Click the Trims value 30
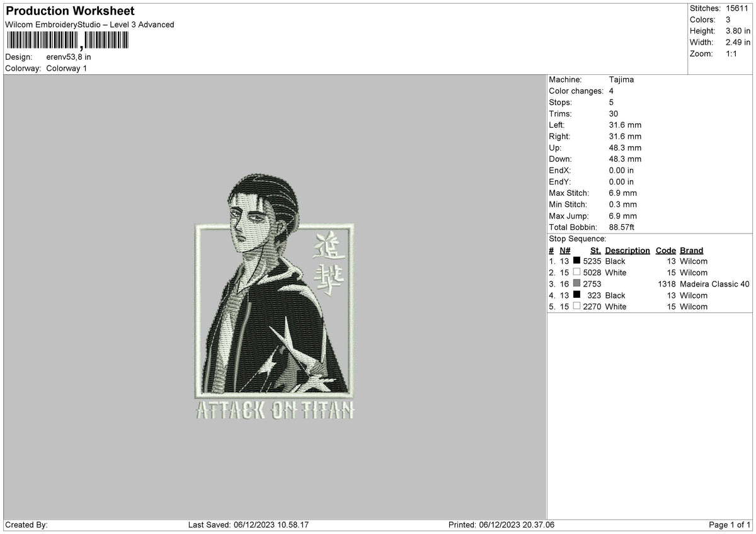Viewport: 756px width, 534px height. 614,113
